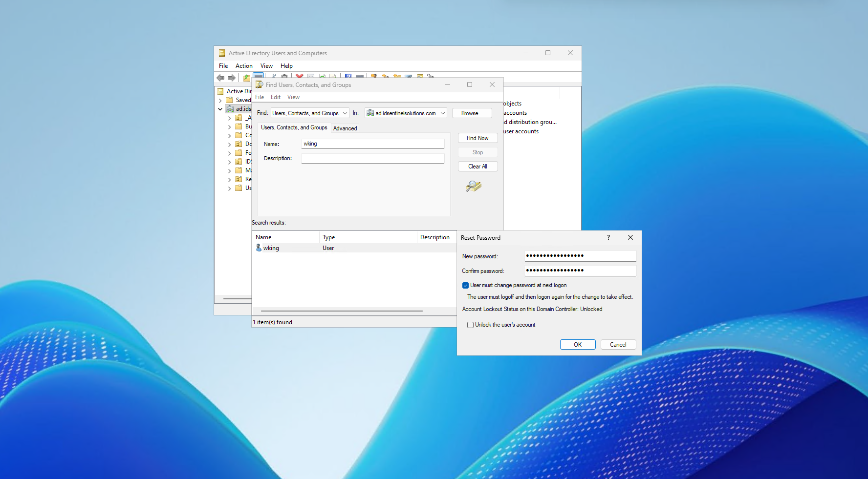
Task: Go back using the toolbar Back arrow
Action: (220, 78)
